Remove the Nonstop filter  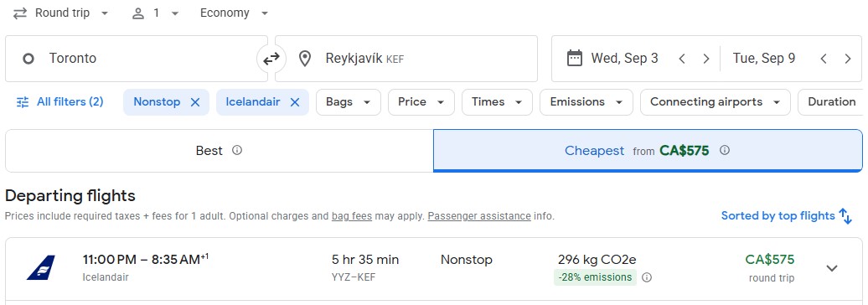pyautogui.click(x=195, y=102)
